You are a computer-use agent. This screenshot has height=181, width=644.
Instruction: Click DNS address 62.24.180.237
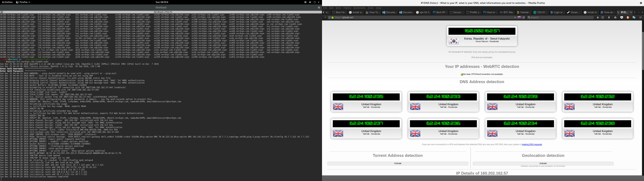coord(366,124)
